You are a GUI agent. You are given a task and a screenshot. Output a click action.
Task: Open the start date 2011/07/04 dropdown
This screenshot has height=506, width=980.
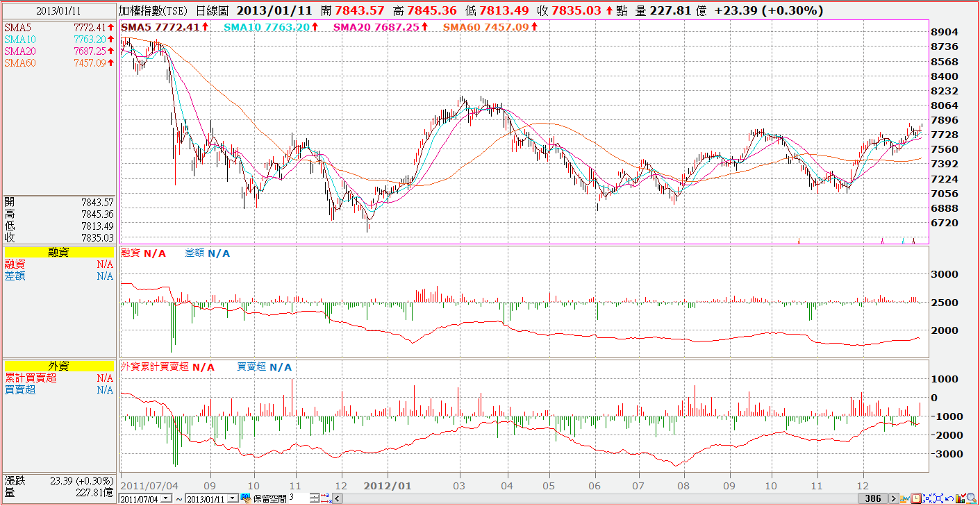point(165,498)
